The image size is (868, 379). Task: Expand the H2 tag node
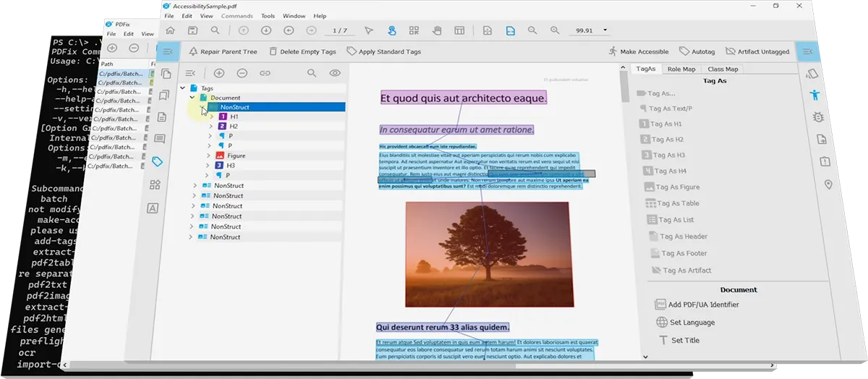coord(210,126)
